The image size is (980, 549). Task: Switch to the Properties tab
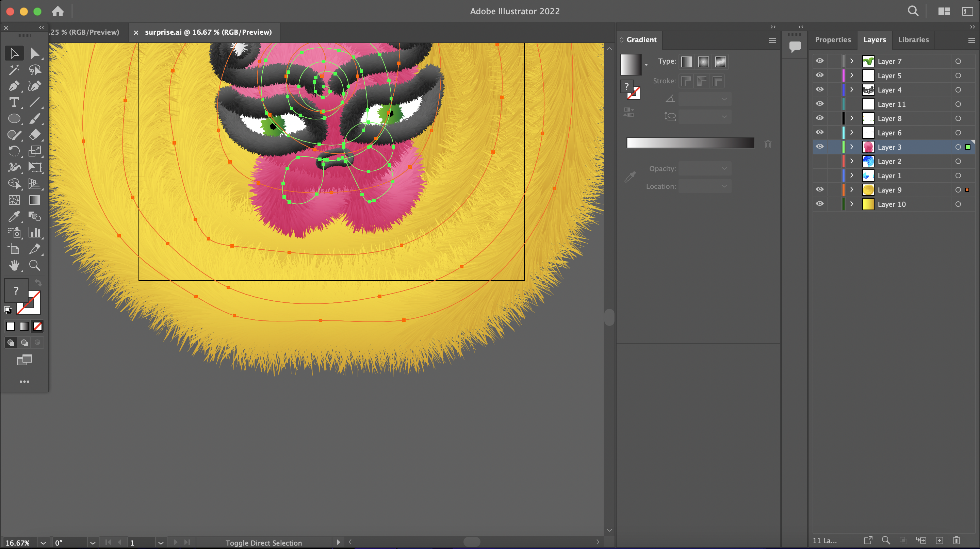tap(833, 39)
